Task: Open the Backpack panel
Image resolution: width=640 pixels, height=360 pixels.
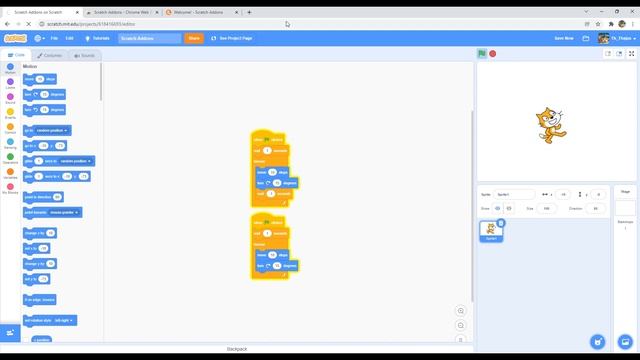Action: tap(237, 349)
